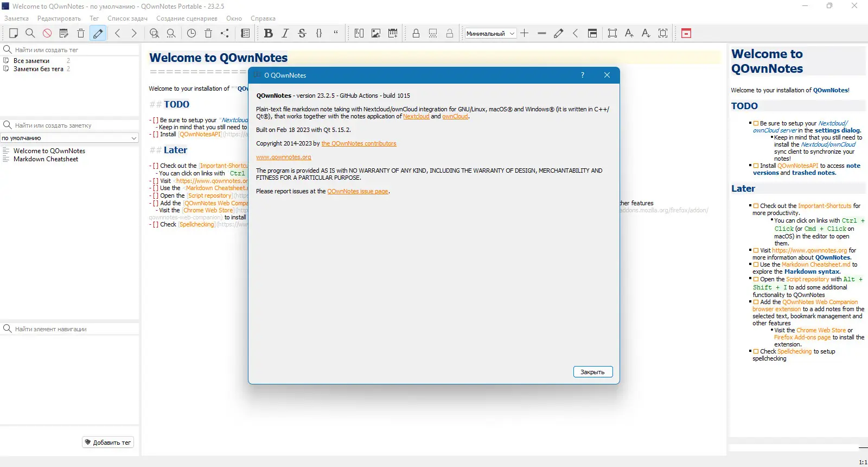Open the 'Создание сценариев' menu
This screenshot has width=868, height=467.
coord(187,18)
